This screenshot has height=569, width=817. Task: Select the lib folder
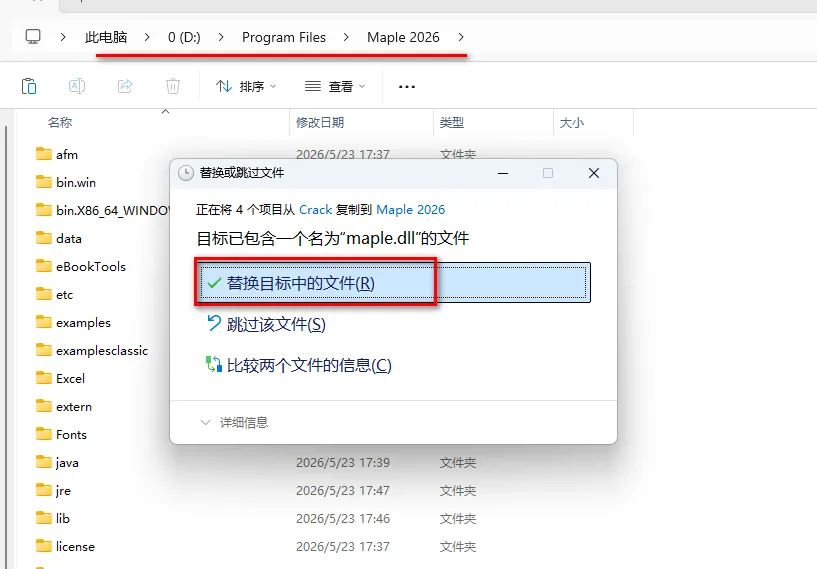tap(63, 518)
